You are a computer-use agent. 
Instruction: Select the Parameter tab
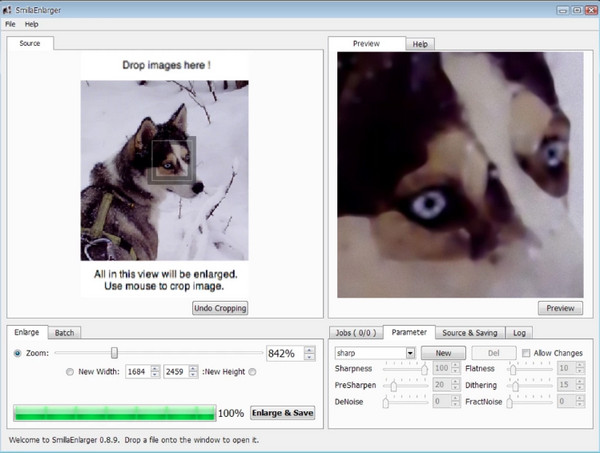point(409,332)
